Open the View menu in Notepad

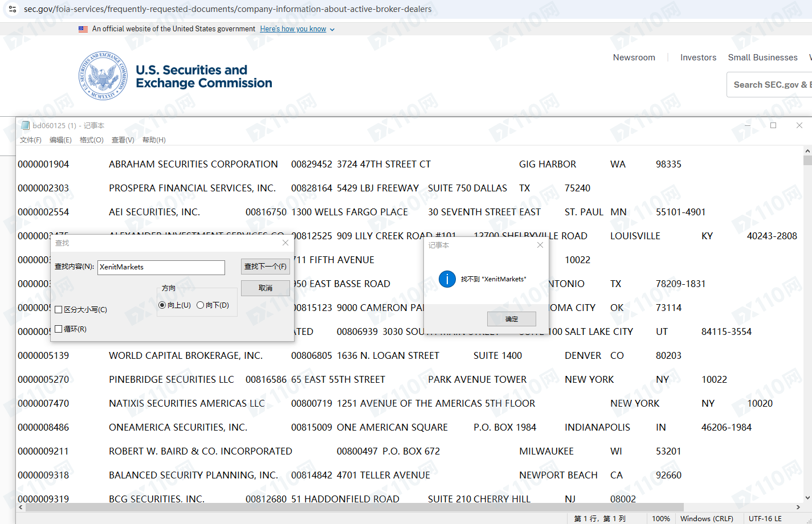[x=123, y=140]
